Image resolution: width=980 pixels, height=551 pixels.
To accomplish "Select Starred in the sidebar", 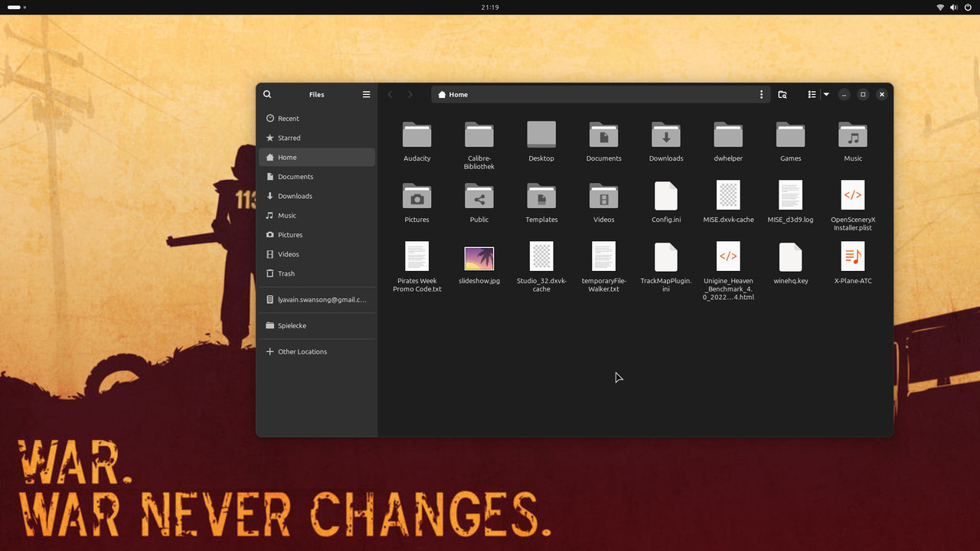I will [x=317, y=138].
